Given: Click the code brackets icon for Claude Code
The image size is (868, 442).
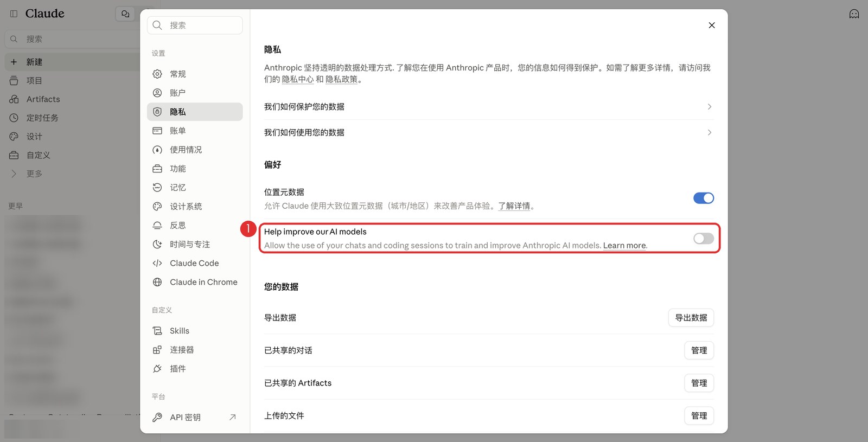Looking at the screenshot, I should coord(157,263).
